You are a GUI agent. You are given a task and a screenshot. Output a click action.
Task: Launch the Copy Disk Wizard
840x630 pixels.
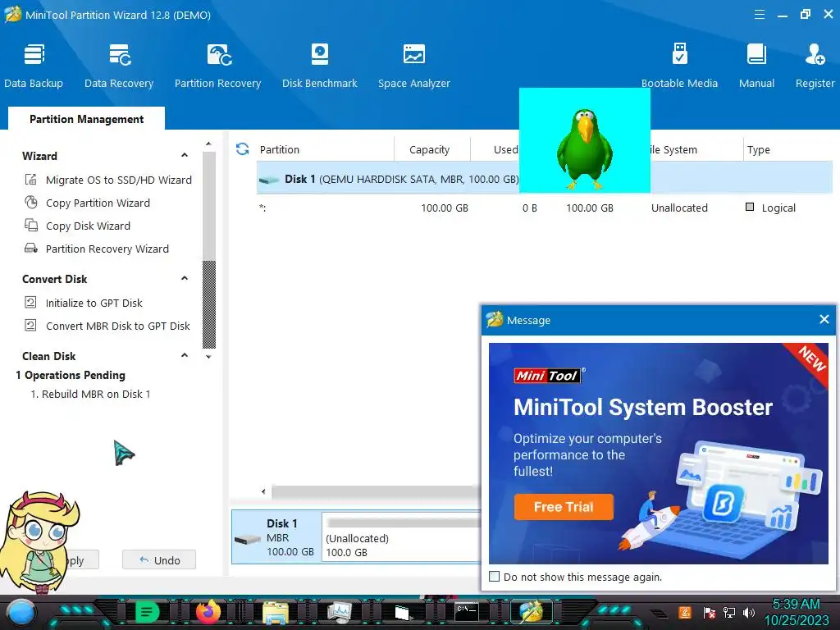78,226
